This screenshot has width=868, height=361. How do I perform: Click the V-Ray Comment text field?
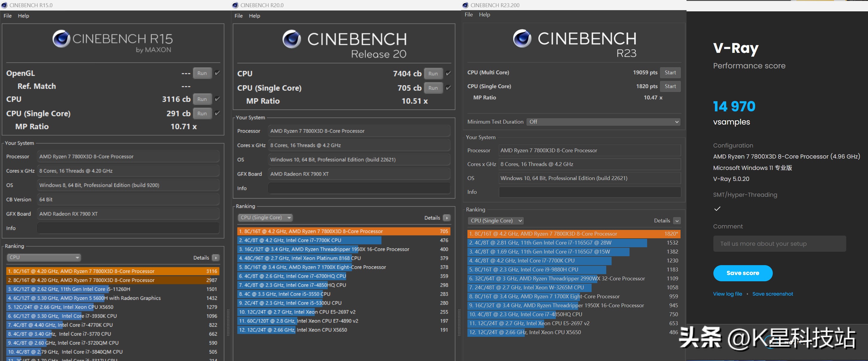pos(779,244)
